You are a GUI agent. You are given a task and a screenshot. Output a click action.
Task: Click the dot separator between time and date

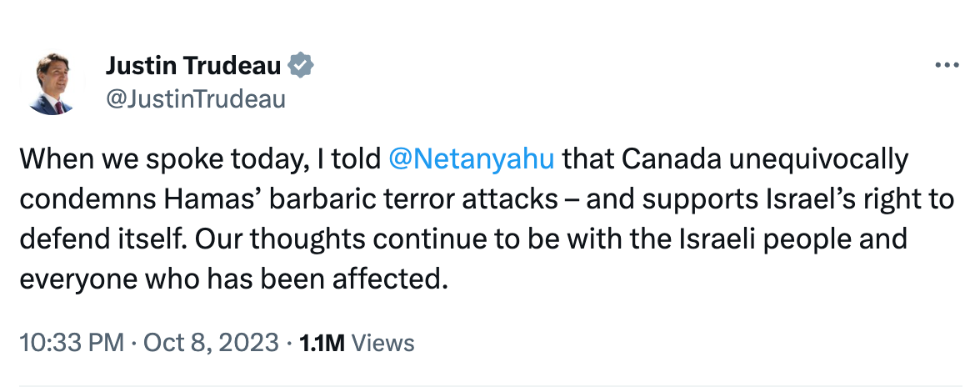135,342
